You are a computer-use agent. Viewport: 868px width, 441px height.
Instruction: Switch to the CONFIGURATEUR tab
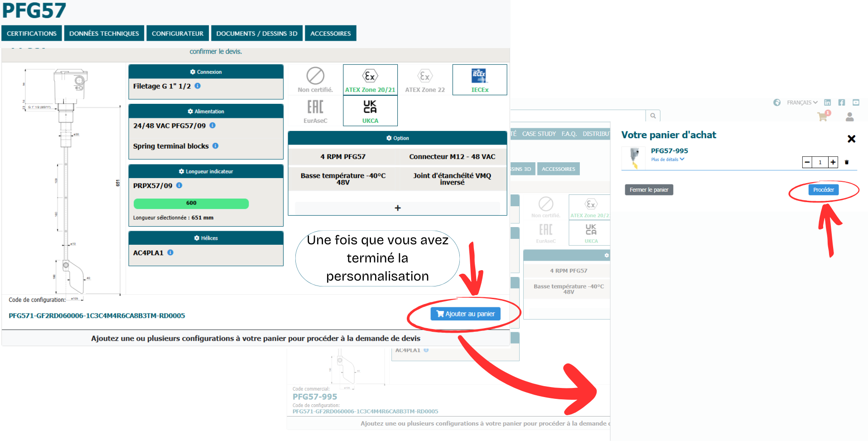tap(178, 33)
